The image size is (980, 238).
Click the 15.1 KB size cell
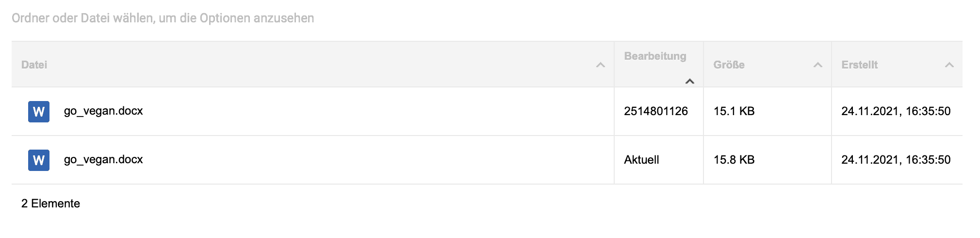(734, 111)
